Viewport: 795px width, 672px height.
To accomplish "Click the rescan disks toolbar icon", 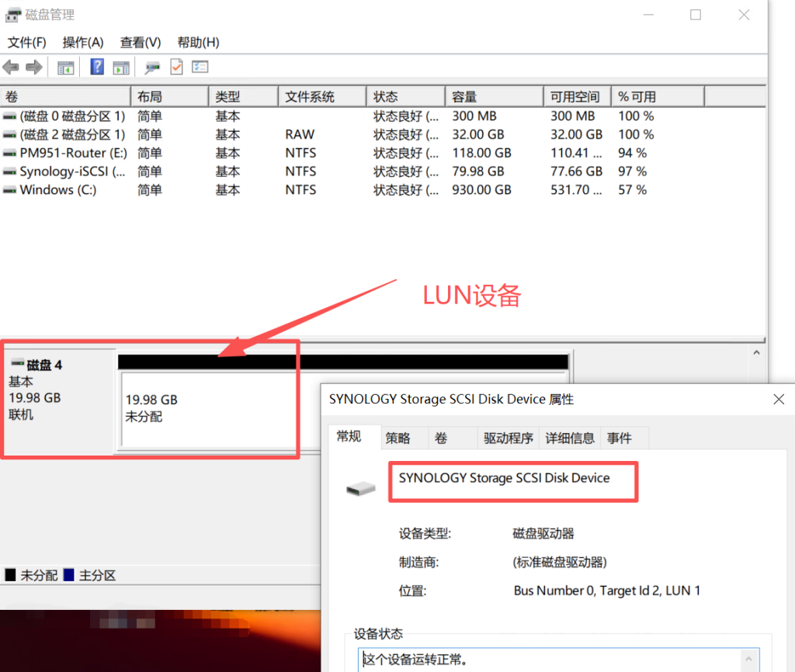I will coord(153,68).
